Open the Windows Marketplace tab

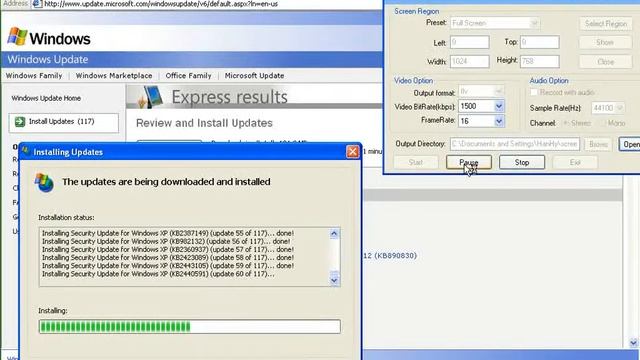[x=114, y=76]
